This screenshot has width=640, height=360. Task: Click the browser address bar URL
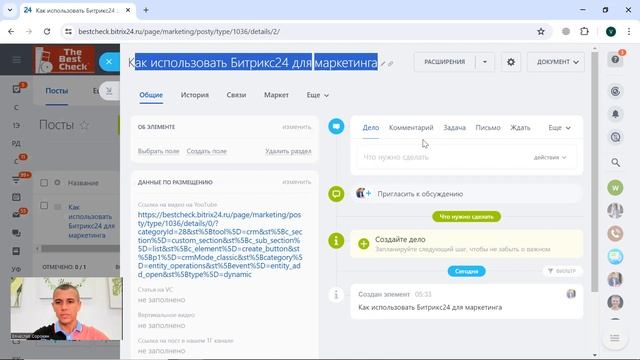point(179,31)
